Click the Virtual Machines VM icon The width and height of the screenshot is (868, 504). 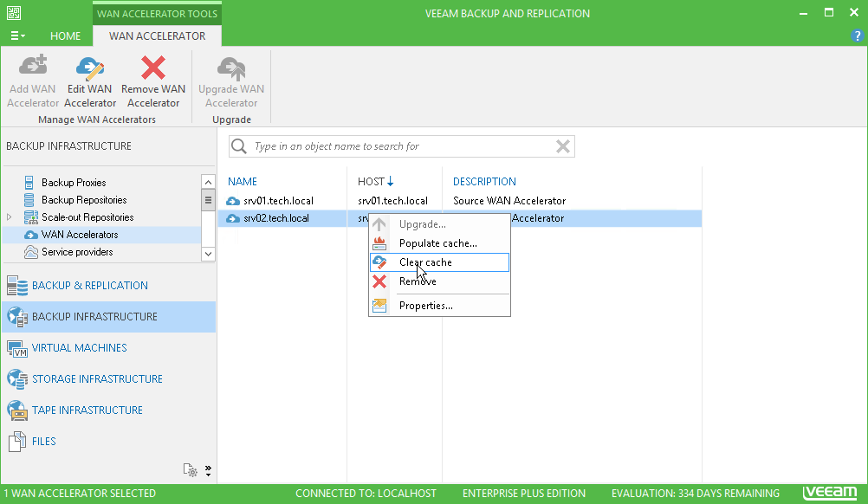pyautogui.click(x=17, y=348)
